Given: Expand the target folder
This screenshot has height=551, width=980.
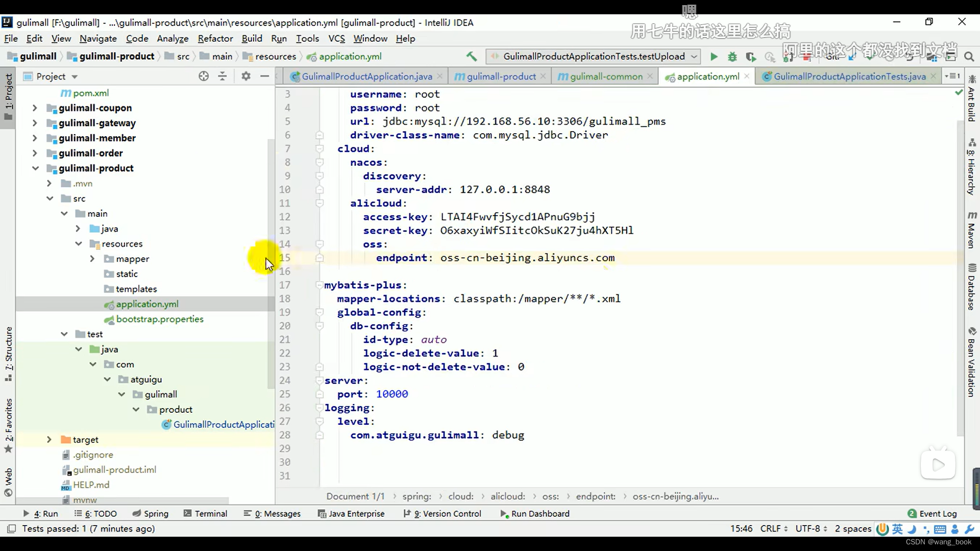Looking at the screenshot, I should 49,440.
